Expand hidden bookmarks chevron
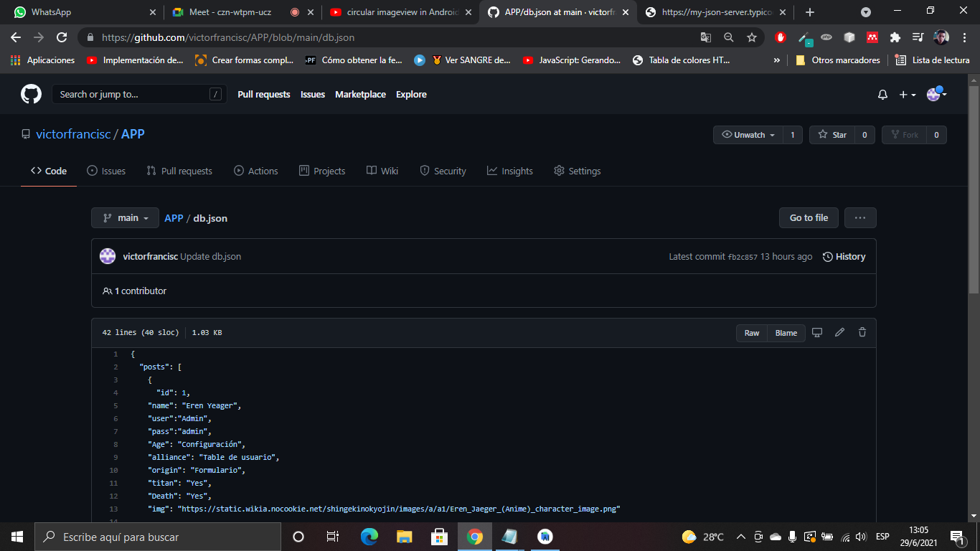The image size is (980, 551). click(776, 60)
